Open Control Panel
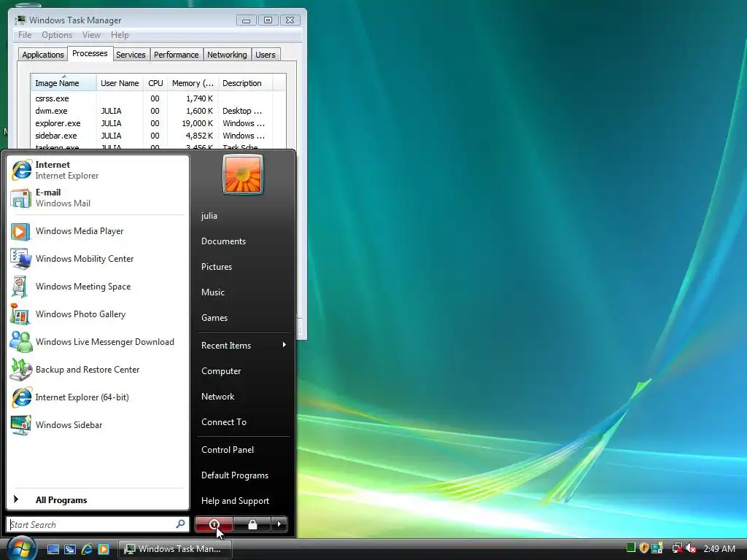This screenshot has height=560, width=747. tap(243, 449)
